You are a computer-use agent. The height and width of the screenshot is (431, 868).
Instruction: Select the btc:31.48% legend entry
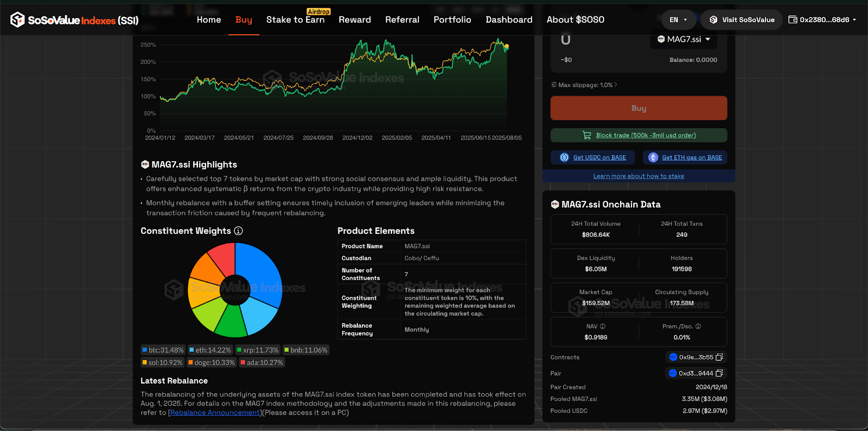(x=163, y=350)
